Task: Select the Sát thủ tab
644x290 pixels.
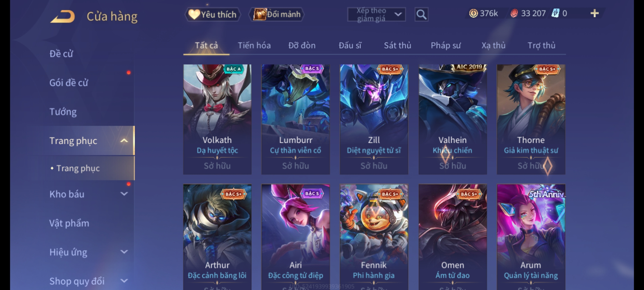Action: click(397, 45)
